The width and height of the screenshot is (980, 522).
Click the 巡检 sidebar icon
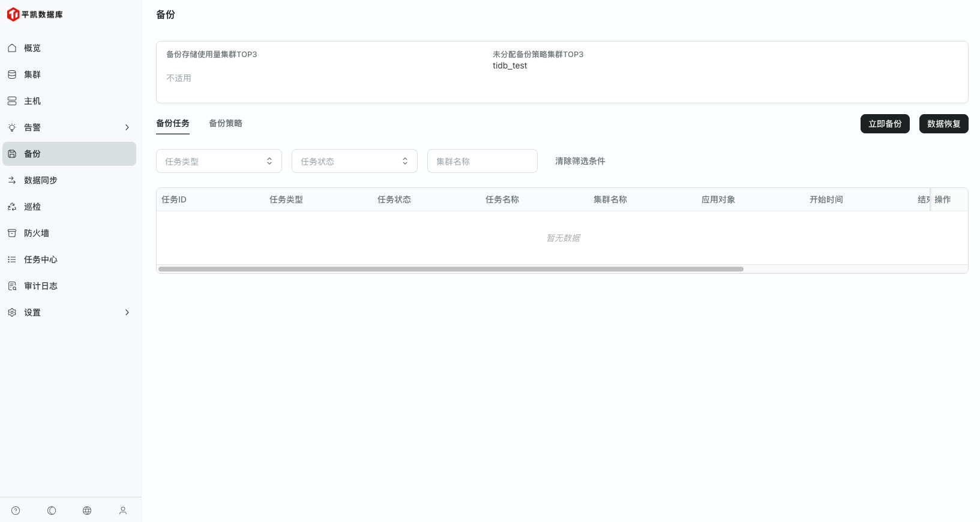(12, 207)
